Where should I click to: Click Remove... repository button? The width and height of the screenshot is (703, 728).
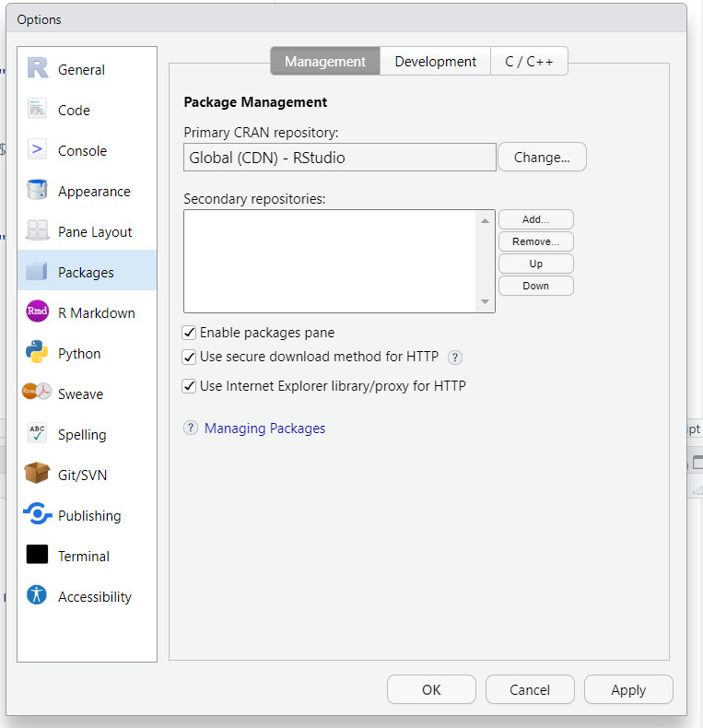536,241
